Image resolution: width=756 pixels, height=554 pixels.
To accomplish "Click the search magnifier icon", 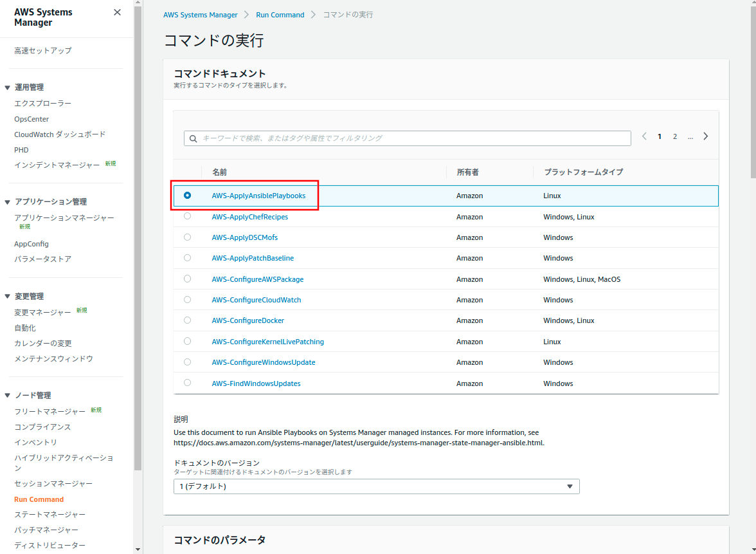I will click(193, 138).
